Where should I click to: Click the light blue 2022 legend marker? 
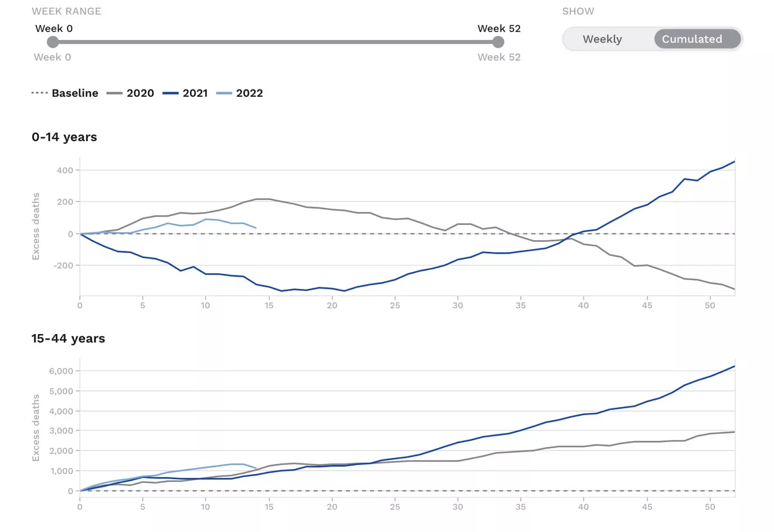224,93
